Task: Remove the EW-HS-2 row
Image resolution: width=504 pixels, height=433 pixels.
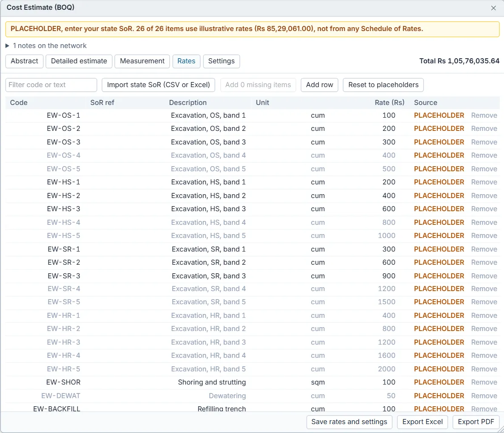Action: click(484, 195)
